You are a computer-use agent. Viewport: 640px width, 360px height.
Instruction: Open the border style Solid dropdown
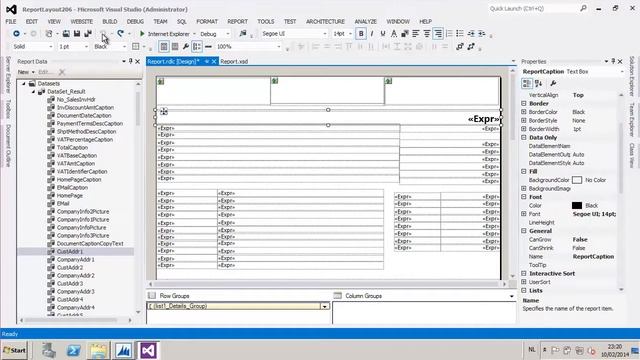click(51, 47)
